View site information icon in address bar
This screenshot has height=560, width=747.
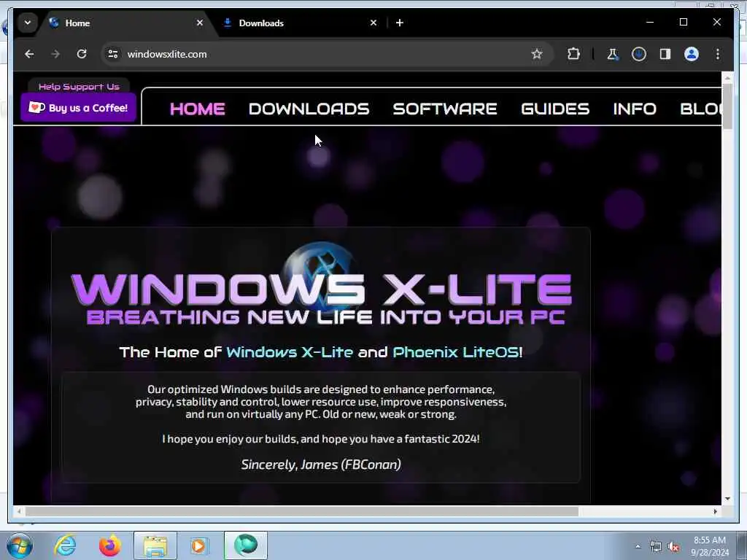pyautogui.click(x=113, y=54)
